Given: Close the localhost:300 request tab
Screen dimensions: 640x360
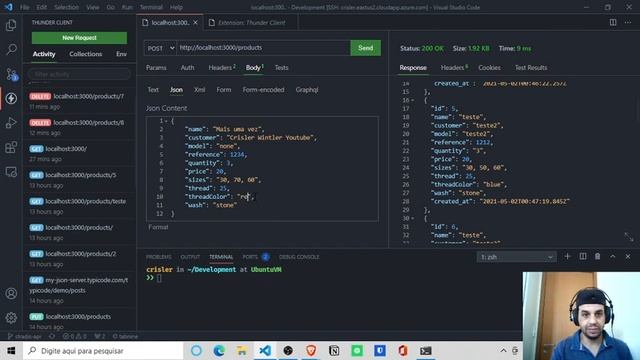Looking at the screenshot, I should 196,22.
